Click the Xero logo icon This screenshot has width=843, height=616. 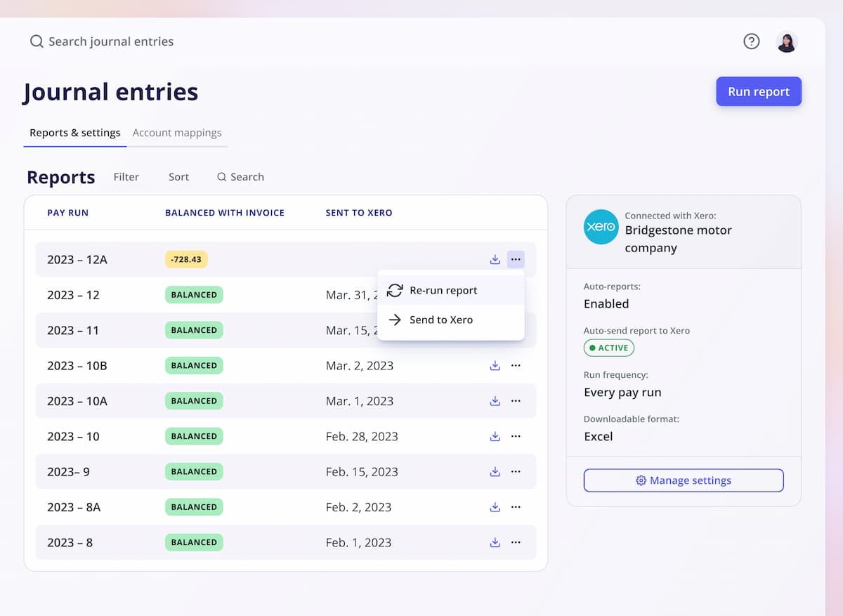click(601, 227)
